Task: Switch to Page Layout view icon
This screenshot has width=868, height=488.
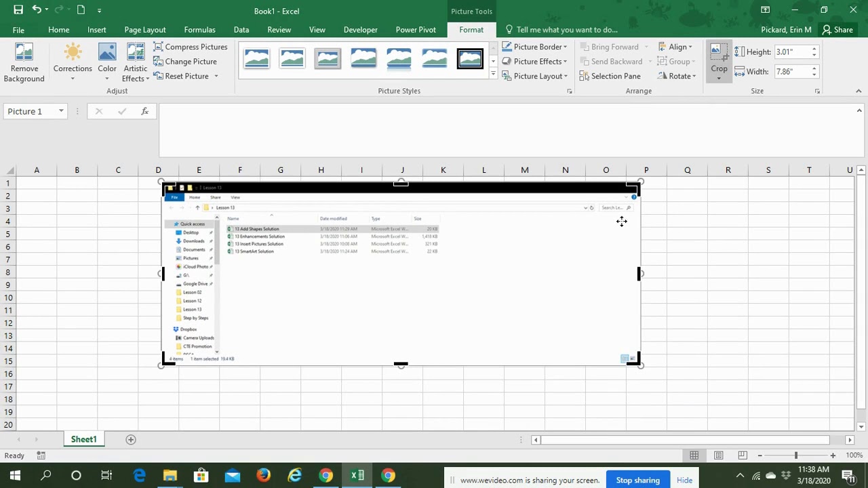Action: point(718,455)
